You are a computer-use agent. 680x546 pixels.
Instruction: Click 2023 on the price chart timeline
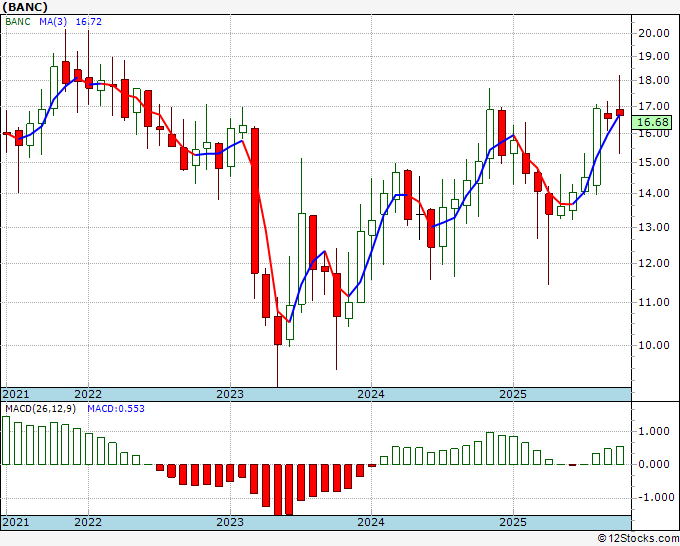coord(230,394)
